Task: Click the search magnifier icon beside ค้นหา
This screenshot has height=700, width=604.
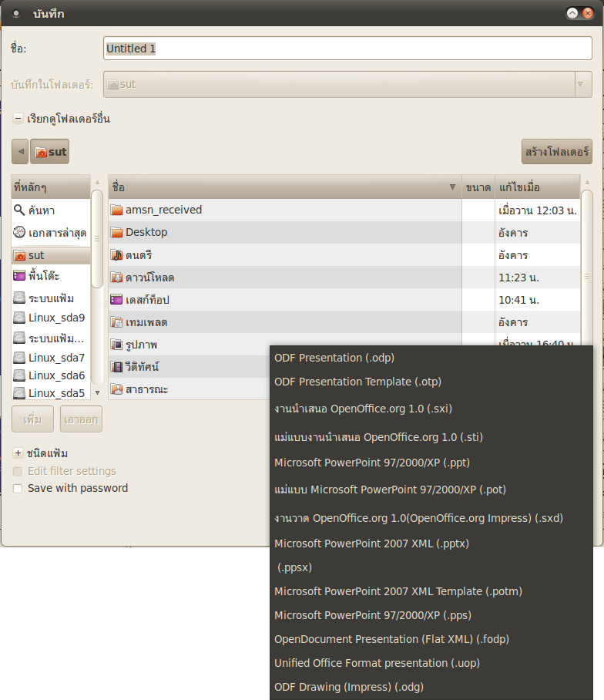Action: (x=19, y=210)
